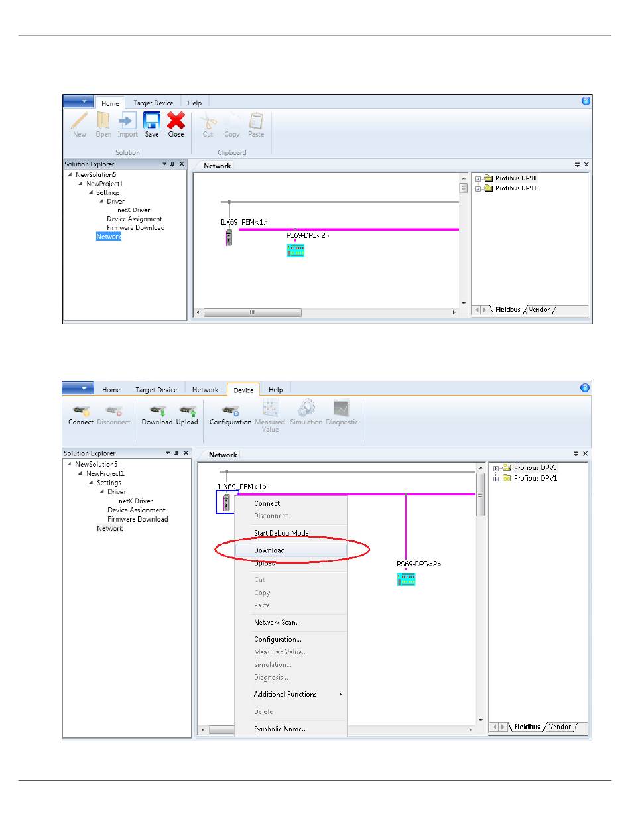The height and width of the screenshot is (840, 630).
Task: Select PS69-DPS slave icon in bottom screenshot network
Action: 407,579
